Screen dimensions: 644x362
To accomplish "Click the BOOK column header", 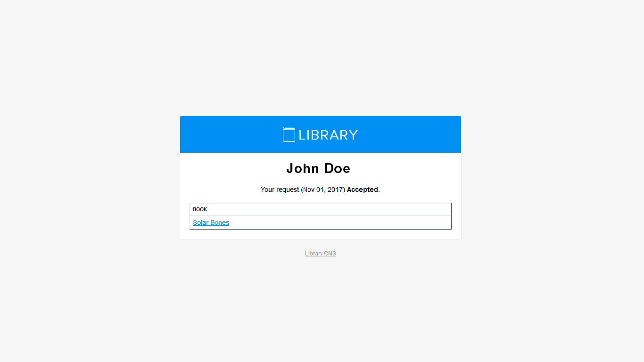I will click(x=200, y=209).
